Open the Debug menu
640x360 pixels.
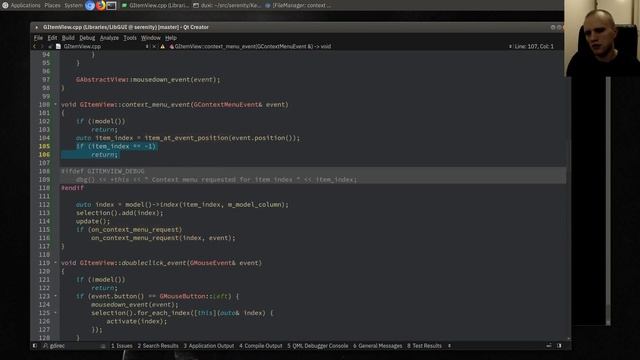[87, 38]
